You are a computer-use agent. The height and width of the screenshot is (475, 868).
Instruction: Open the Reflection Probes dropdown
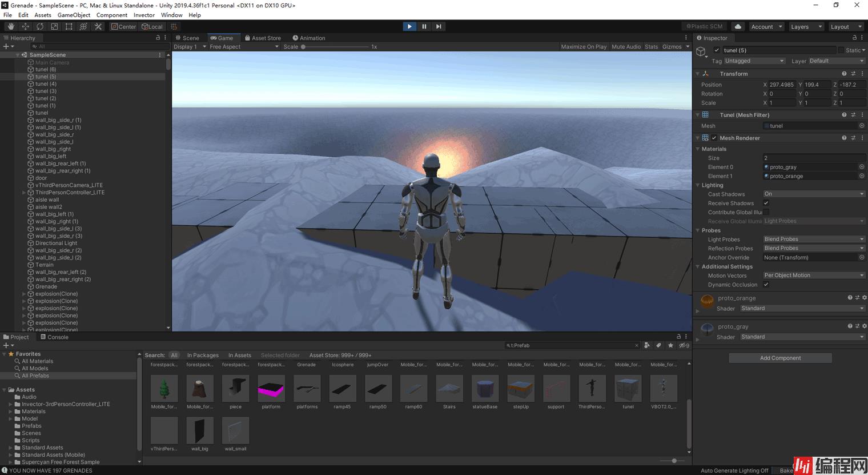(x=814, y=248)
